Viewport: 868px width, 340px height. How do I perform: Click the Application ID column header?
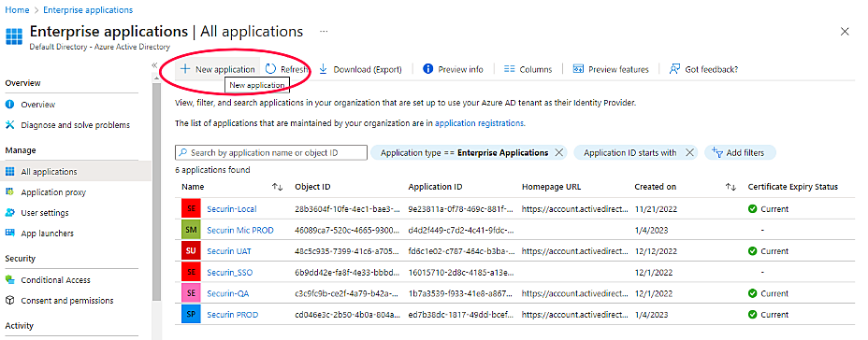point(435,187)
